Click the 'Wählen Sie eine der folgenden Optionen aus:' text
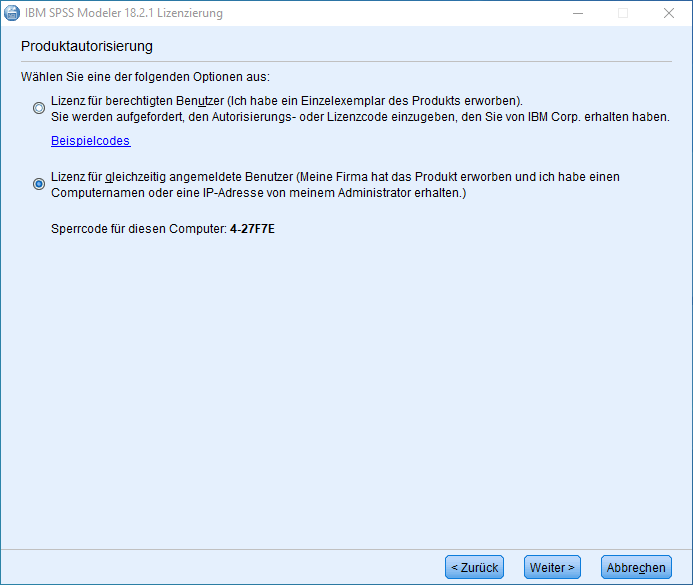Screen dimensions: 693x585 pyautogui.click(x=145, y=77)
